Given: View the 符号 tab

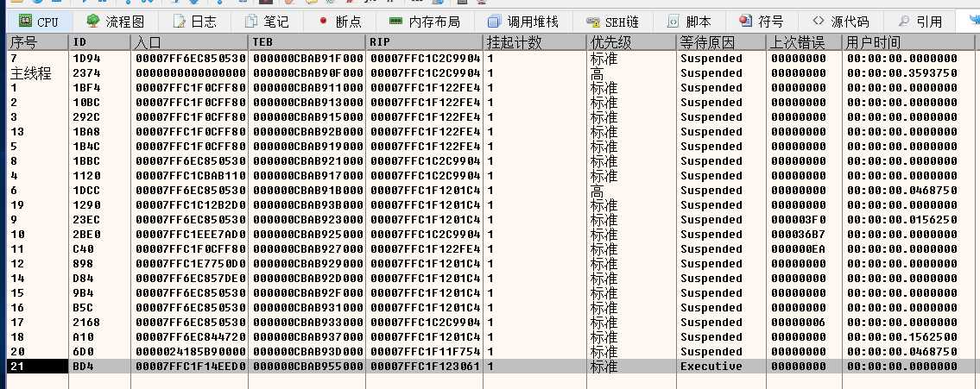Looking at the screenshot, I should 762,22.
